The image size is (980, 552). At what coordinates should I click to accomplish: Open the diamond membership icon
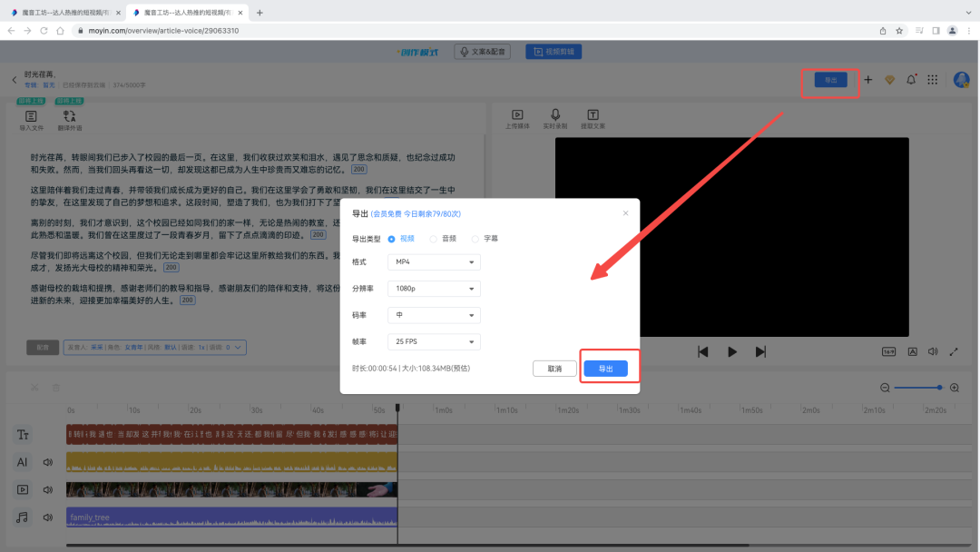889,79
